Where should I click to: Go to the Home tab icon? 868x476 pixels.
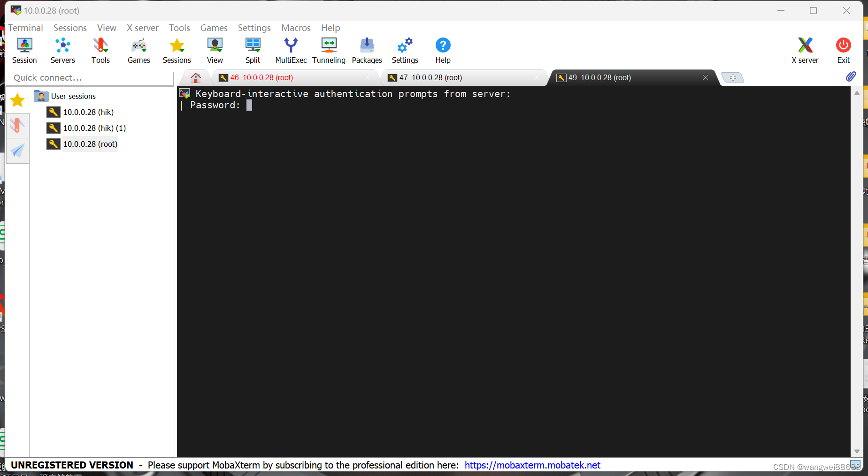196,77
